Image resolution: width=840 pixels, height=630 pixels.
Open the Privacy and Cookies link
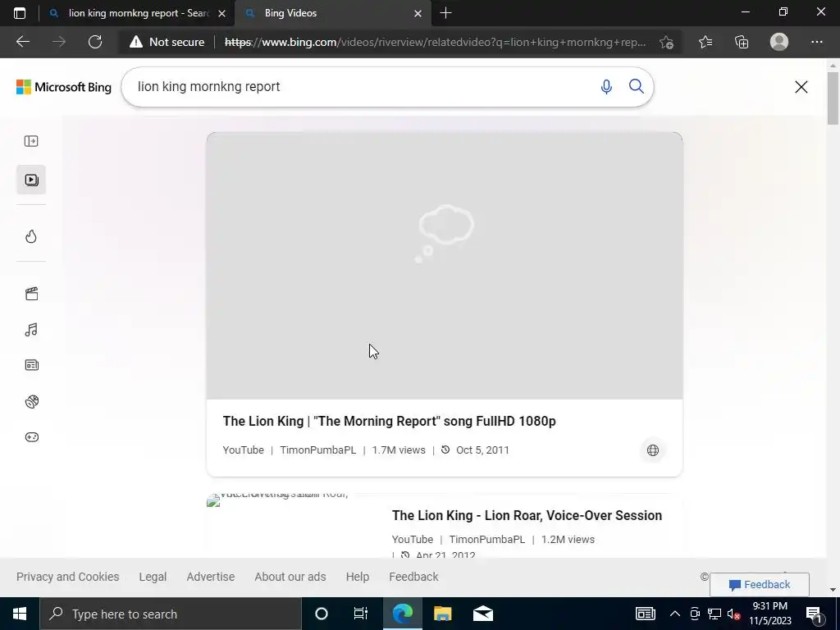(67, 577)
